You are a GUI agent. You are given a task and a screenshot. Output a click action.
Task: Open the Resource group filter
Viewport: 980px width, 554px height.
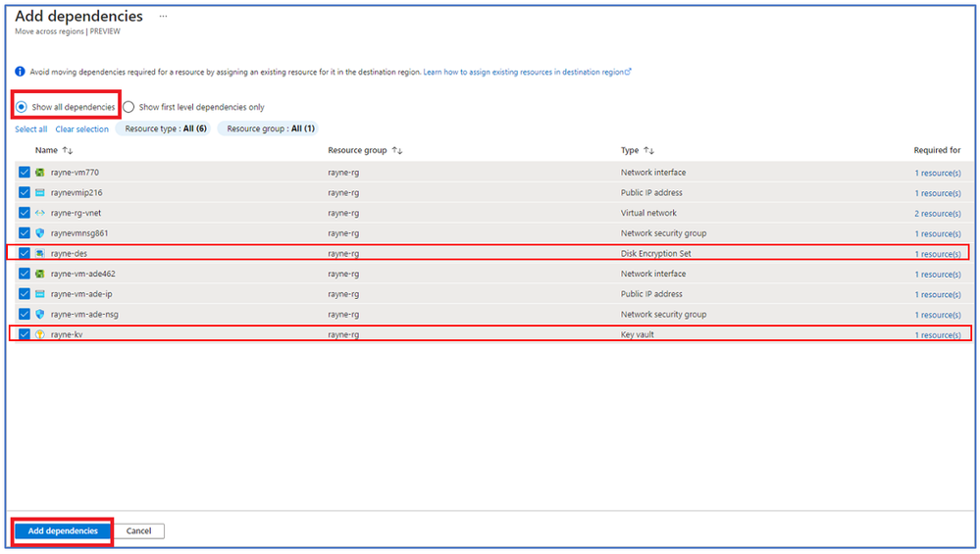[x=270, y=128]
